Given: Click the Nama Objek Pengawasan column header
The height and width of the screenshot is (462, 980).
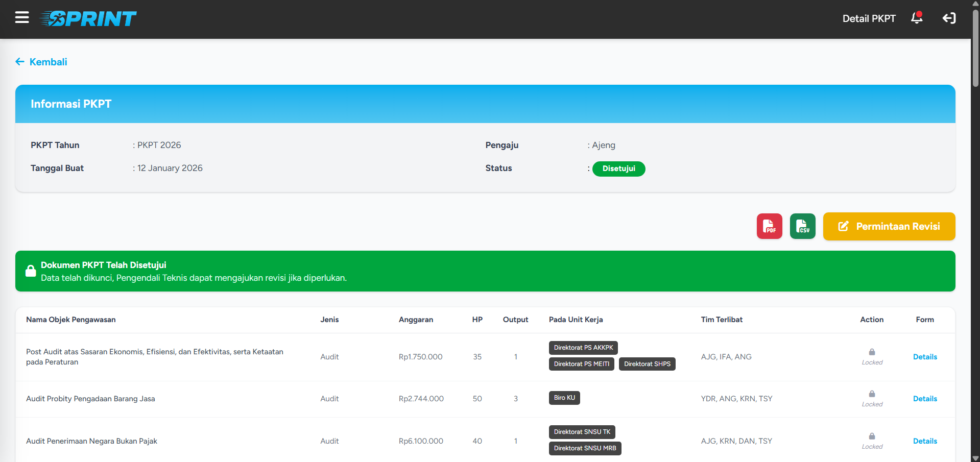Looking at the screenshot, I should [x=71, y=320].
